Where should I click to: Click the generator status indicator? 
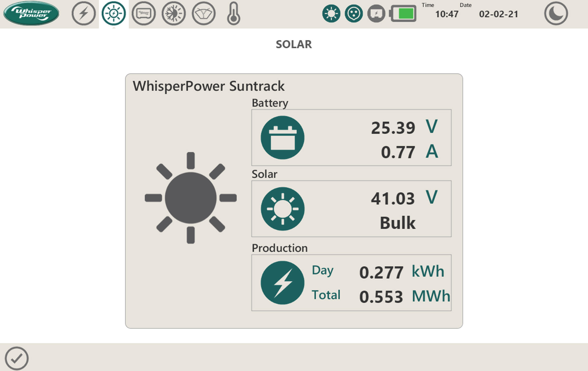376,13
